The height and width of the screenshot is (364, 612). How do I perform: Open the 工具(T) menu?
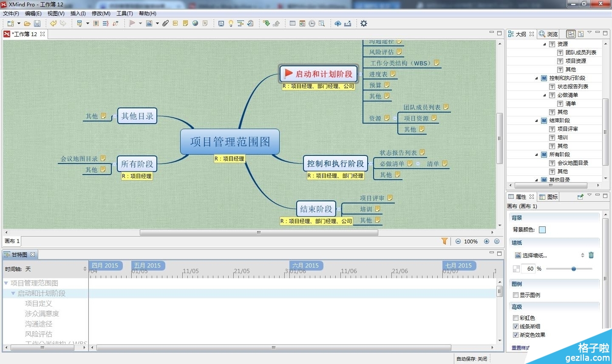click(125, 14)
